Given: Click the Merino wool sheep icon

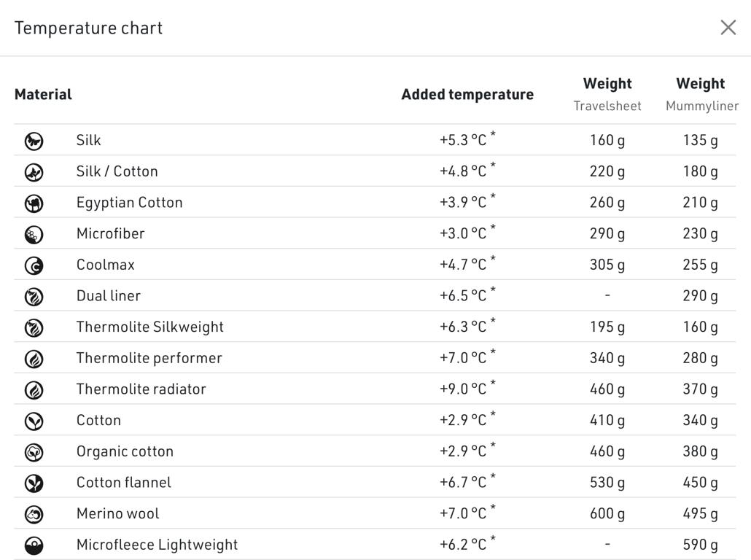Looking at the screenshot, I should tap(34, 514).
